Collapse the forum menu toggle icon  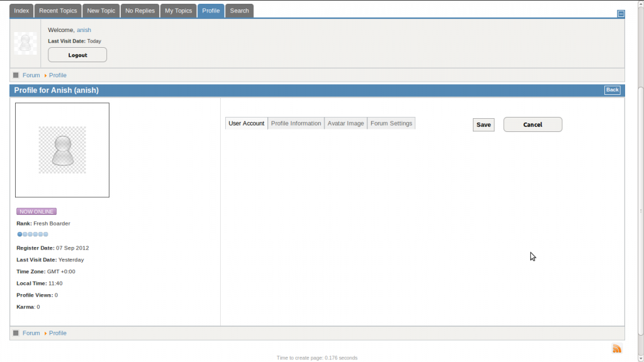coord(621,13)
